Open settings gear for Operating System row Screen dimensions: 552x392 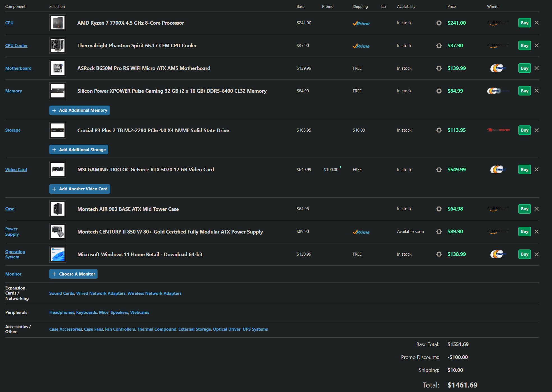(439, 254)
